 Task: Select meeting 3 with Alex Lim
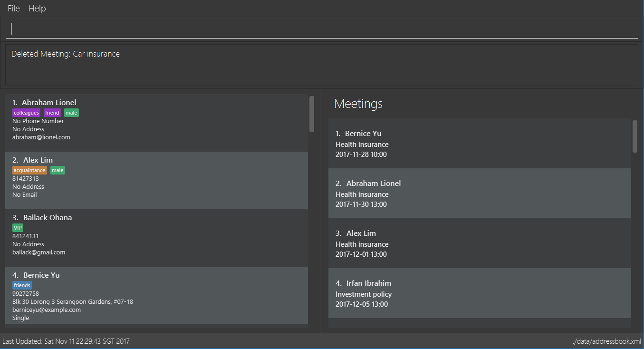480,243
